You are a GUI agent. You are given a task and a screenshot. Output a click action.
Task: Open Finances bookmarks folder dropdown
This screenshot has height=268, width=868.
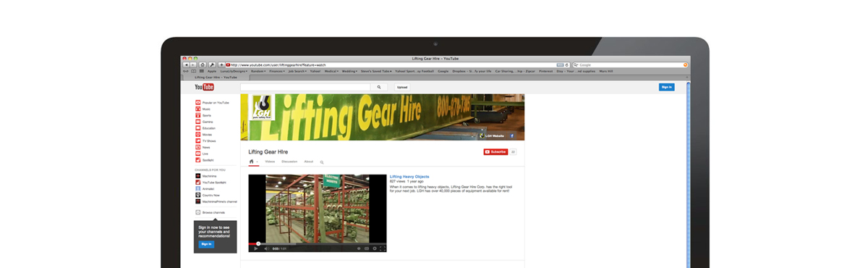pyautogui.click(x=277, y=71)
